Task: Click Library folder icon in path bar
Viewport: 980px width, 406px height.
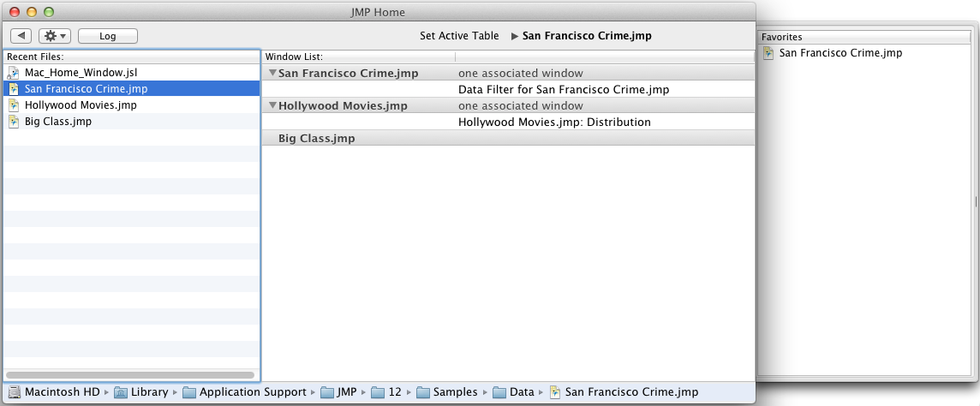Action: [x=121, y=392]
